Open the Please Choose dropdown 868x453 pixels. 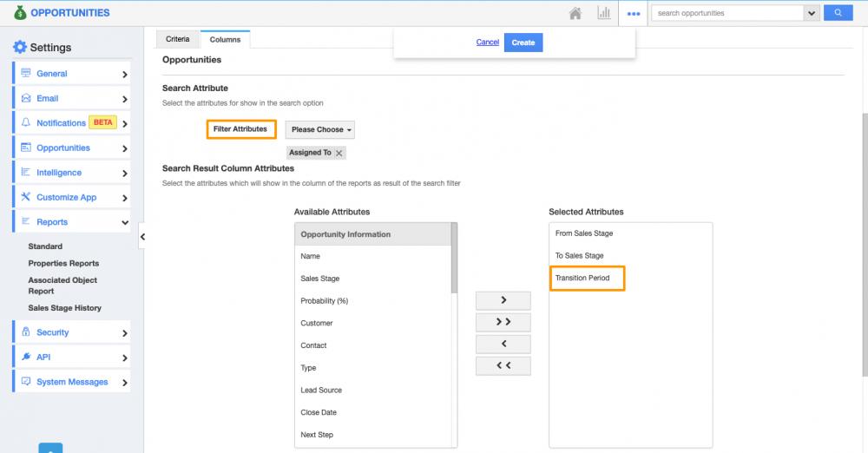coord(319,130)
